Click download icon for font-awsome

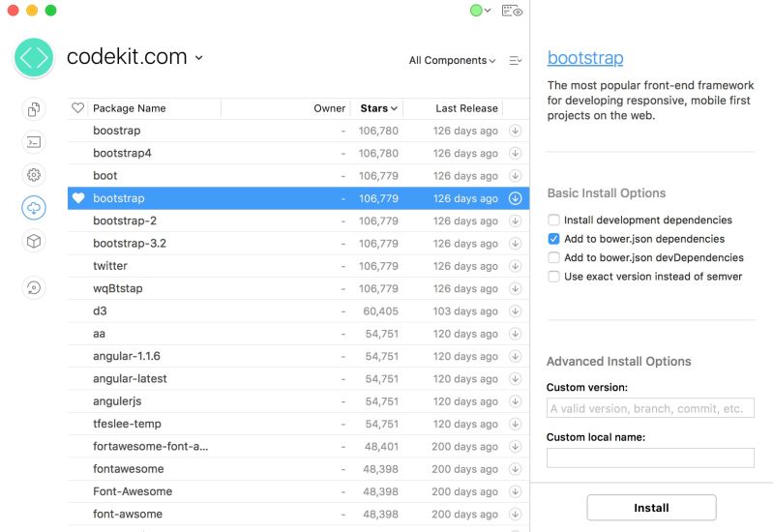point(515,515)
